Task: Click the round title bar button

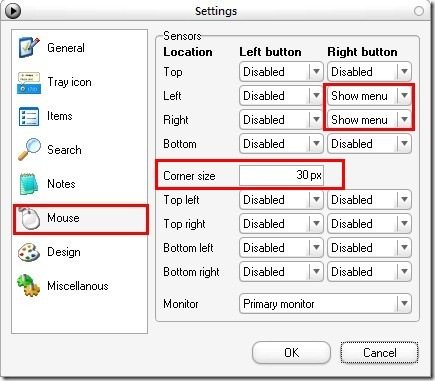Action: tap(419, 11)
